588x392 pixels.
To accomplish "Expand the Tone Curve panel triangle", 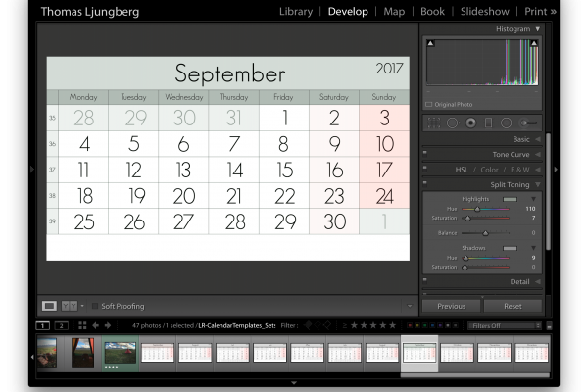I will click(x=538, y=154).
